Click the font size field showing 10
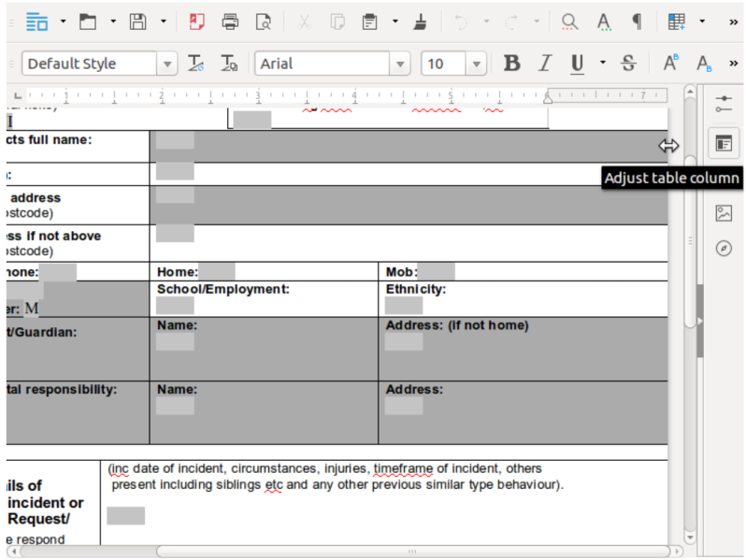The image size is (746, 560). click(x=443, y=64)
